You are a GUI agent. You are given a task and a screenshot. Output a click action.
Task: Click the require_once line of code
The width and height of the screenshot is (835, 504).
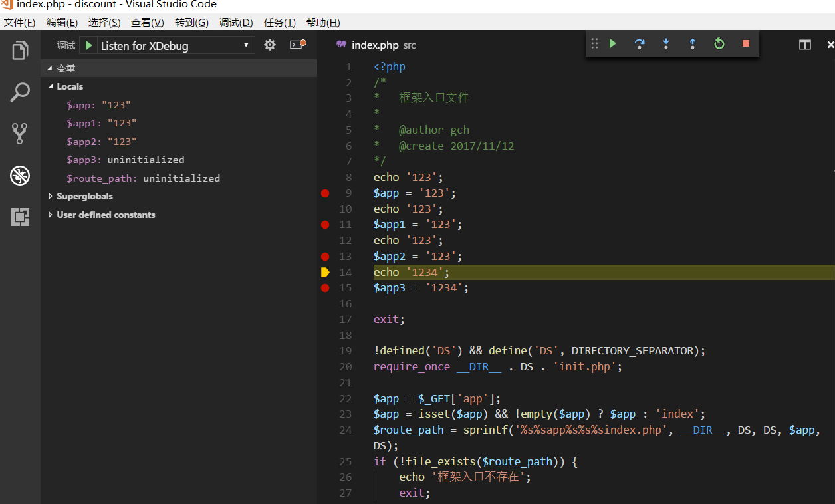tap(498, 367)
